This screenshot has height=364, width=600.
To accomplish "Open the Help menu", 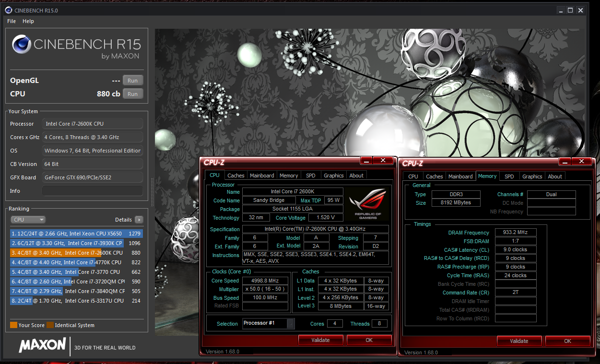I will (28, 21).
